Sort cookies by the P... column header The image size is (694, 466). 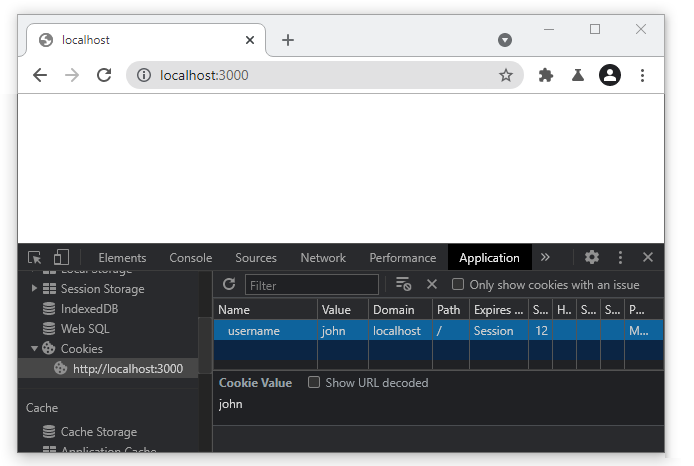tap(644, 310)
